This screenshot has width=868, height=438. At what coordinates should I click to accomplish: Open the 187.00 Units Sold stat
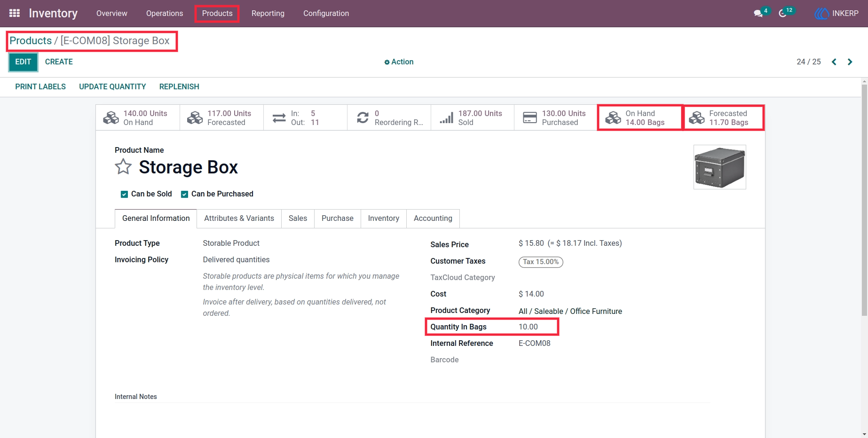point(473,117)
